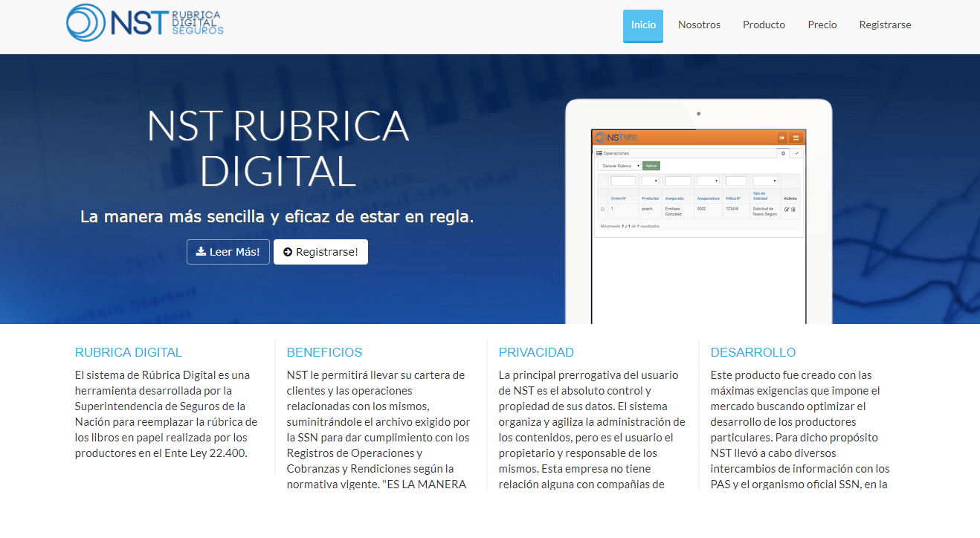Go to the Nosotros page

(699, 25)
